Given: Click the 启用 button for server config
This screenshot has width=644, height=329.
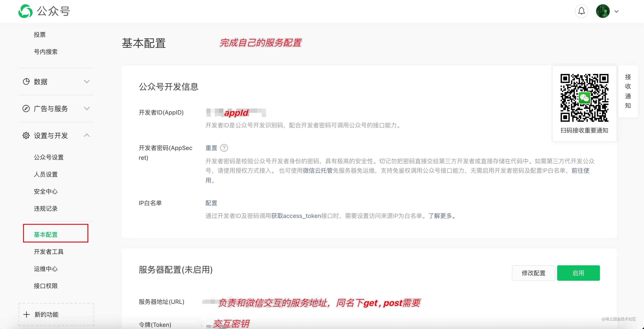Looking at the screenshot, I should coord(578,273).
